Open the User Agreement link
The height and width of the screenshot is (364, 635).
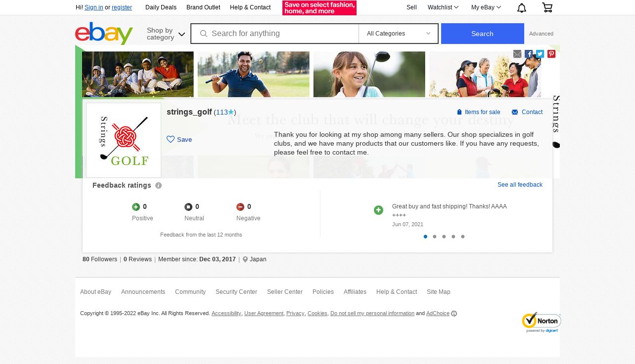click(264, 314)
